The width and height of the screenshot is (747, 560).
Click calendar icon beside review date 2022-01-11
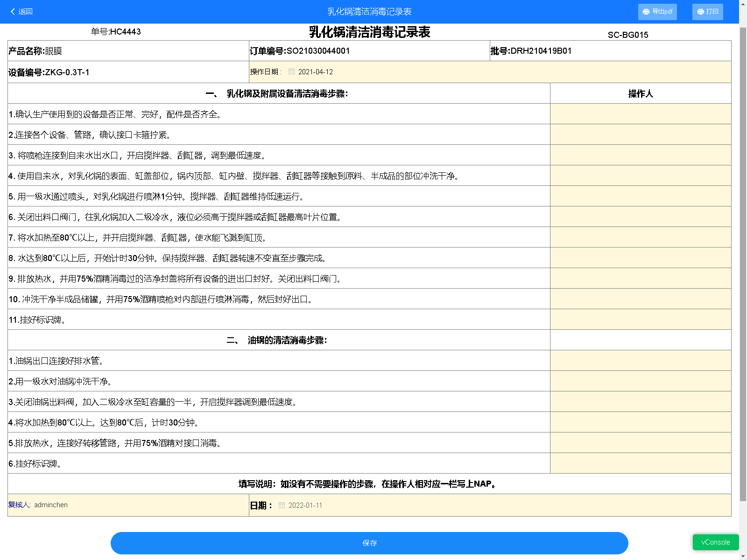282,505
